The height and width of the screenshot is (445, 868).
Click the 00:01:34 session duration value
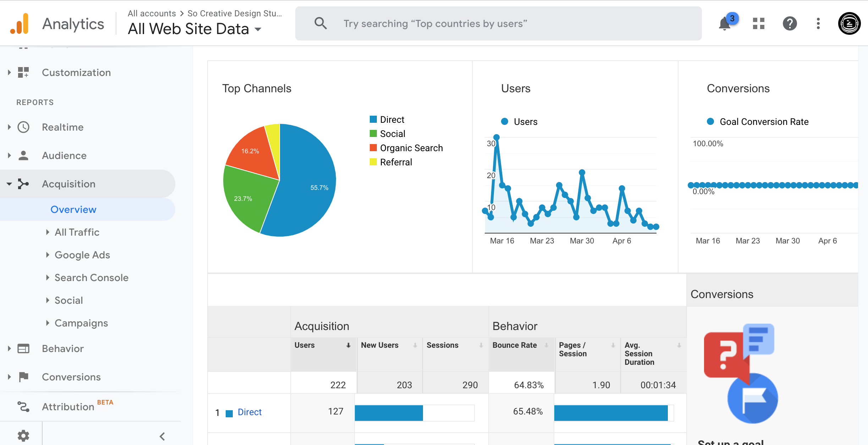coord(658,385)
